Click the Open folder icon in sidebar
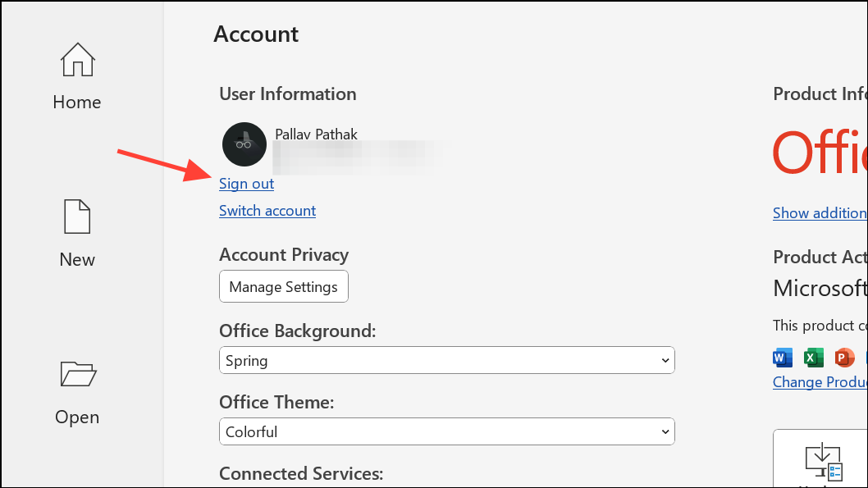Image resolution: width=868 pixels, height=488 pixels. (x=77, y=375)
